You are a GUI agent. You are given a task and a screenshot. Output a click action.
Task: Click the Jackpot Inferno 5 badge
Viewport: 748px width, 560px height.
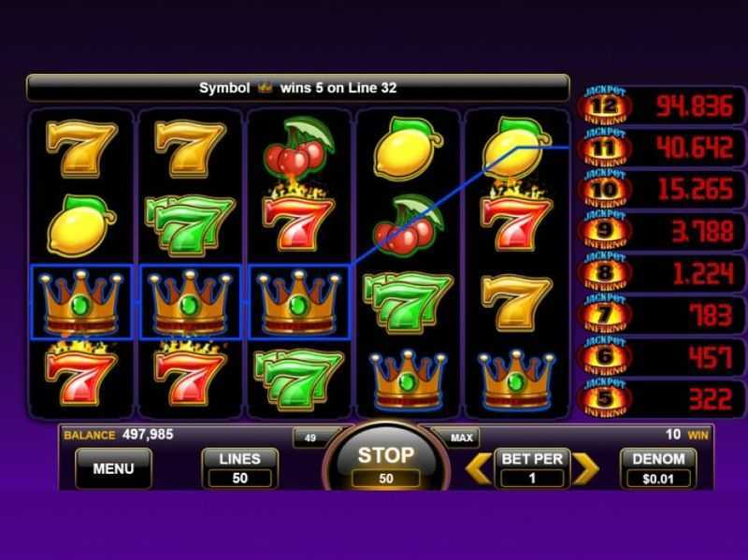tap(604, 397)
